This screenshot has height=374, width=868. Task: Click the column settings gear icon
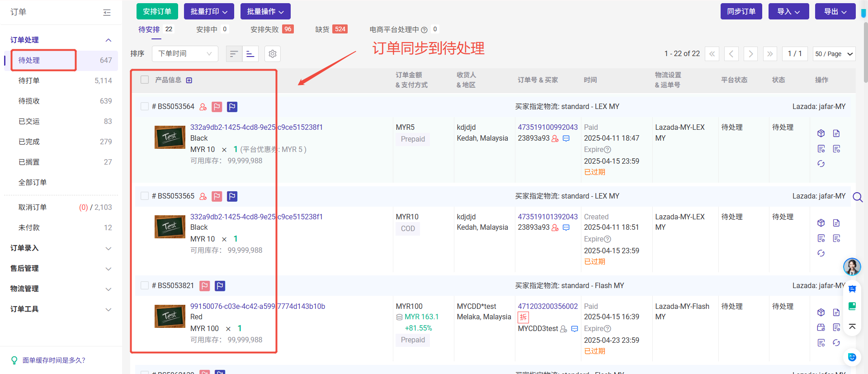pos(272,54)
